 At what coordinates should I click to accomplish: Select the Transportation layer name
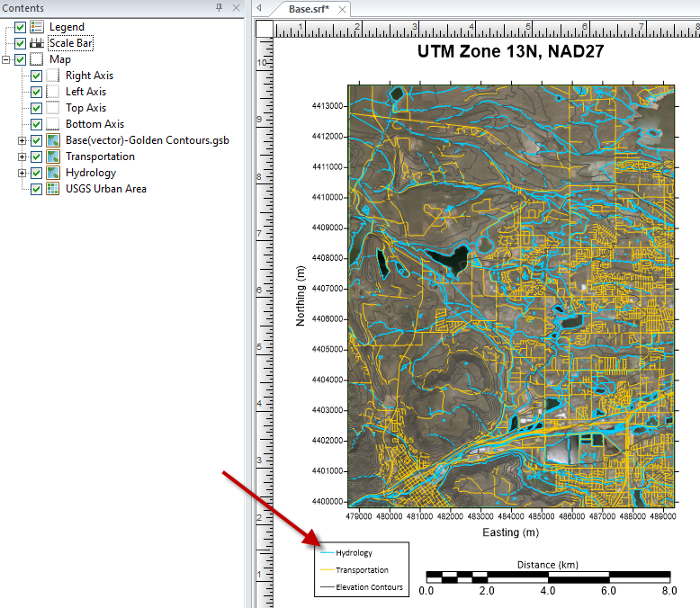tap(100, 156)
